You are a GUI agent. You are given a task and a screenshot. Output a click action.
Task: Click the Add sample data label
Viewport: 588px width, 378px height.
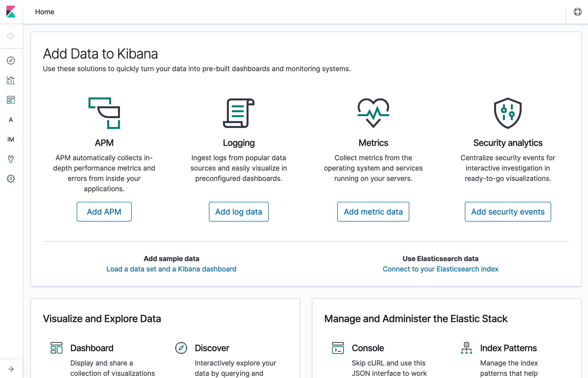point(171,259)
